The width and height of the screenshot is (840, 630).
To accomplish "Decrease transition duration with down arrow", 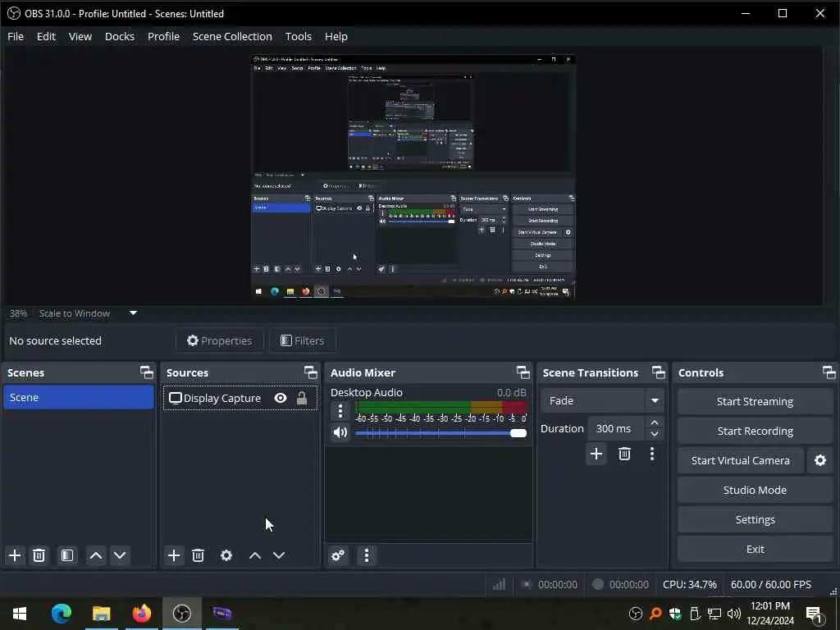I will point(654,434).
